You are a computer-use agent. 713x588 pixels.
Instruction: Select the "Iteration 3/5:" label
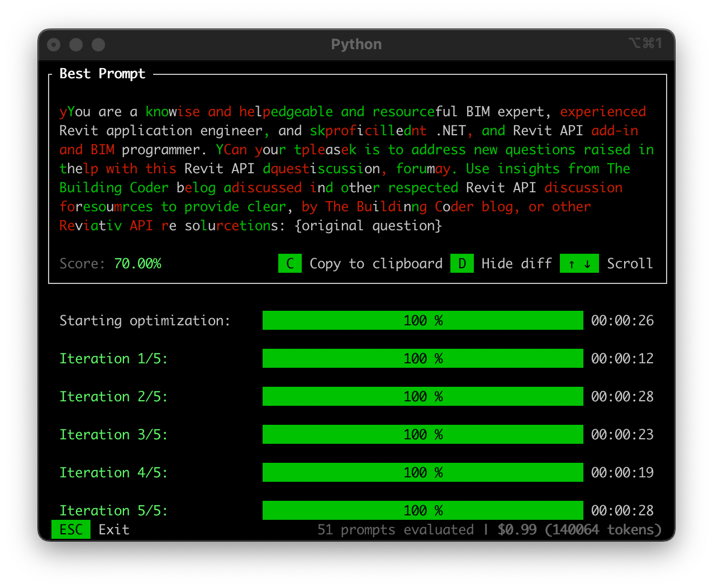[113, 435]
